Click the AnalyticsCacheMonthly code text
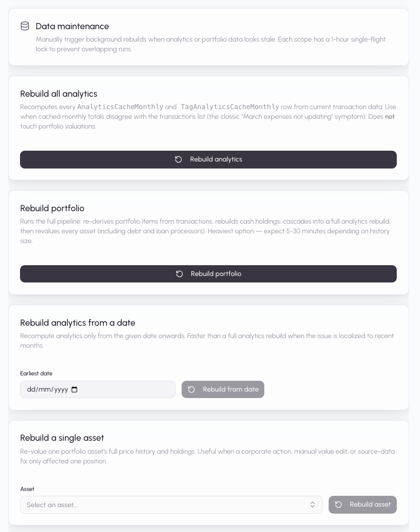 (120, 107)
